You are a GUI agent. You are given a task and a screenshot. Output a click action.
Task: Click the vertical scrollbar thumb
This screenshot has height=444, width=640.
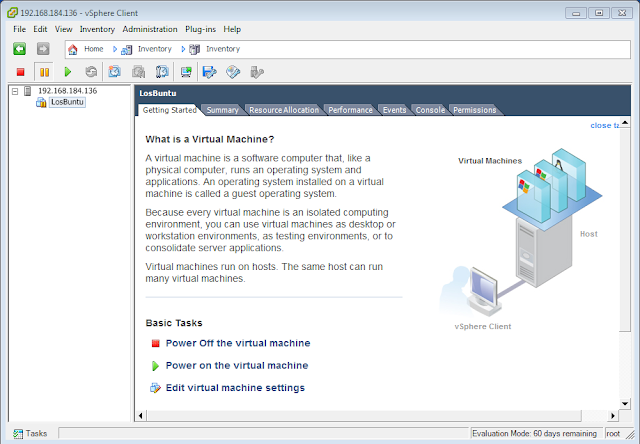(625, 229)
